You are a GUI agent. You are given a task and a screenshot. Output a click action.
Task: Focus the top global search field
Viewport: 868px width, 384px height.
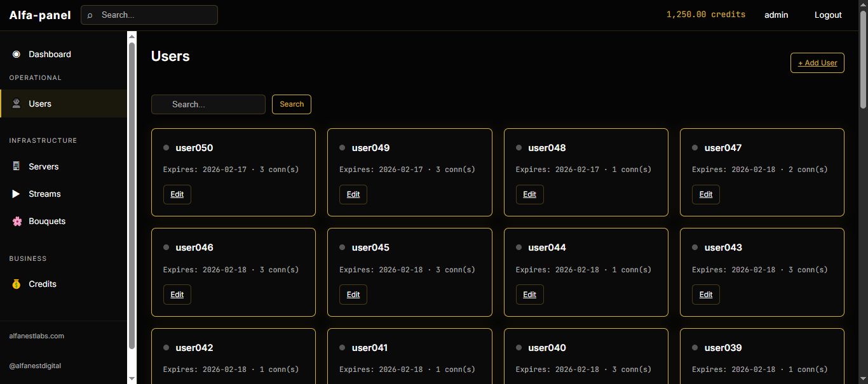[x=149, y=15]
